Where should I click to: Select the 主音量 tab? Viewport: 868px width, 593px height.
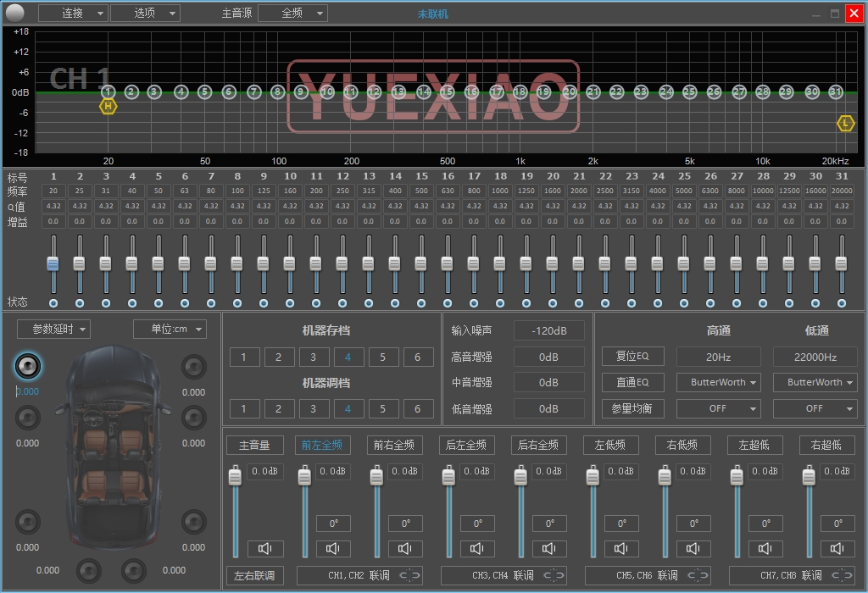(x=254, y=445)
